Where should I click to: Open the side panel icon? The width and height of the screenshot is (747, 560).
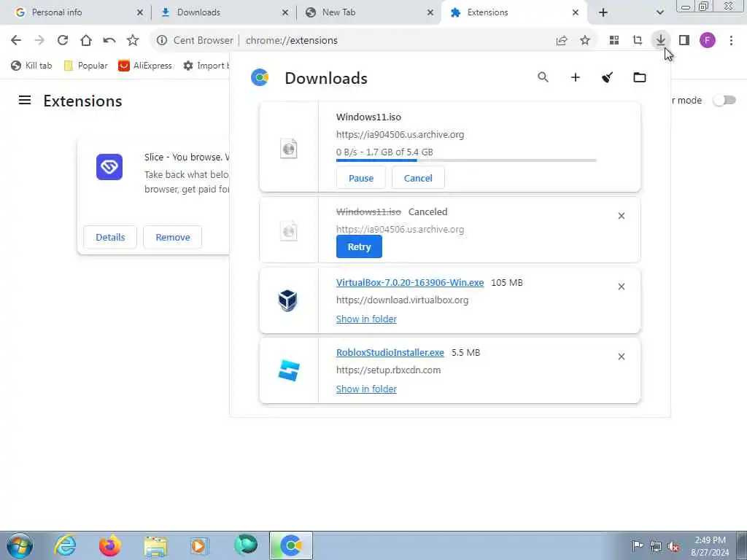[684, 41]
